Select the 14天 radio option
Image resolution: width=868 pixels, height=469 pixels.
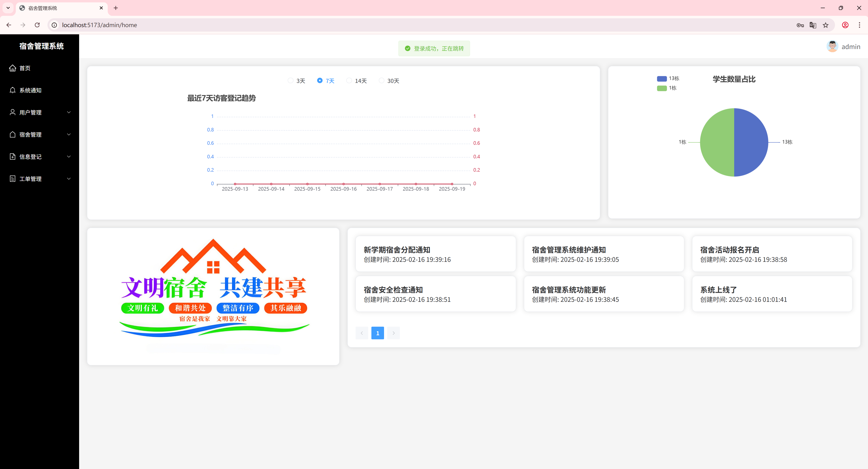click(349, 80)
